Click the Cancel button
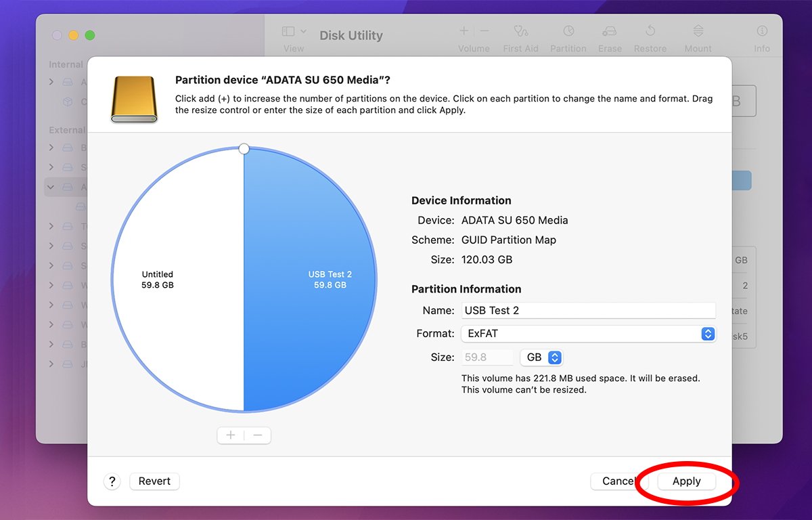Screen dimensions: 812x520 tap(618, 481)
